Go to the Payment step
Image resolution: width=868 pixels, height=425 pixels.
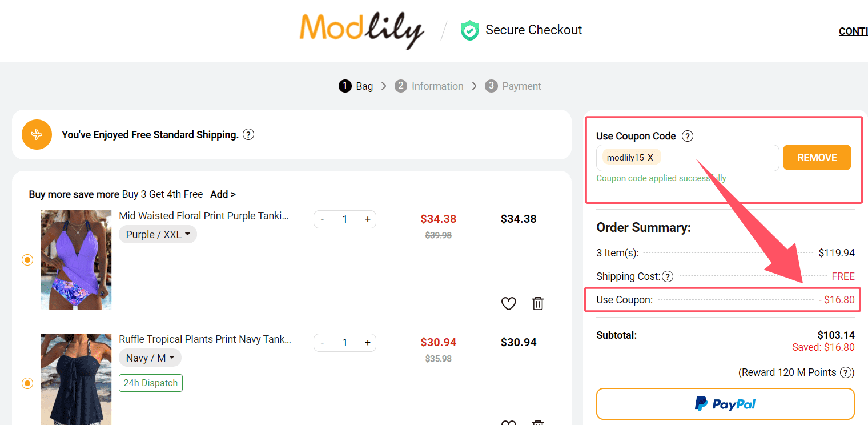click(x=513, y=86)
